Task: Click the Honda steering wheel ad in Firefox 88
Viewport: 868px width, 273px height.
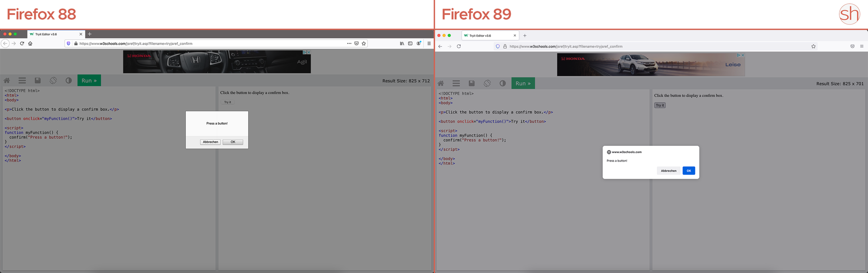Action: (217, 62)
